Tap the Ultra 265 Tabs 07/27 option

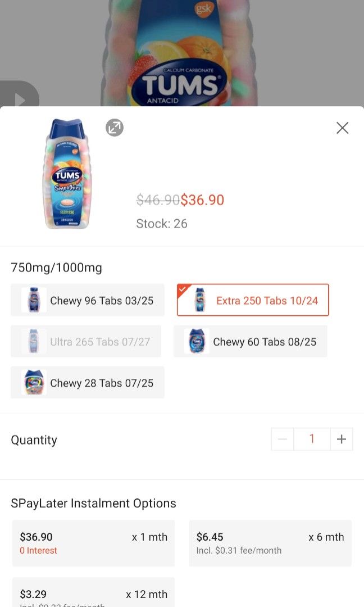tap(86, 342)
